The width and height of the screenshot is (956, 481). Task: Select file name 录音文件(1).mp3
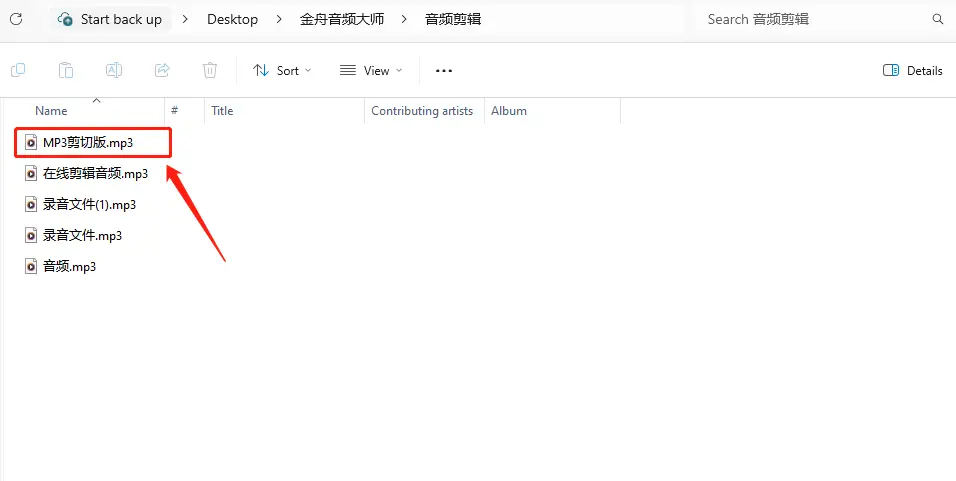click(90, 205)
